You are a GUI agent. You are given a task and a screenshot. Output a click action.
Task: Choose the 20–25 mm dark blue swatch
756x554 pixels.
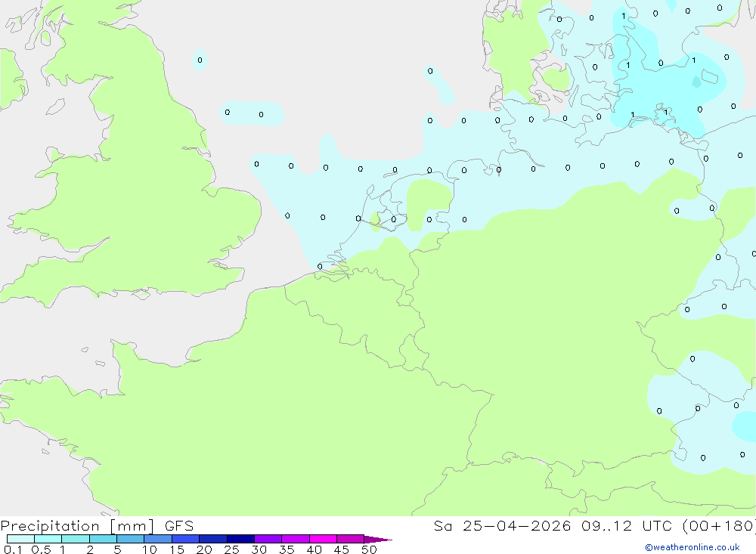click(213, 539)
